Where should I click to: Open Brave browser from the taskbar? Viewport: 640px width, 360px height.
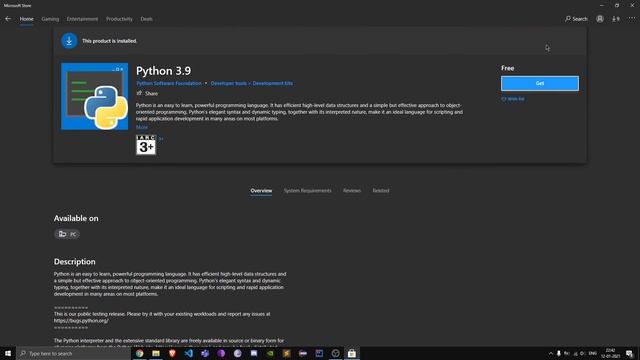(172, 353)
